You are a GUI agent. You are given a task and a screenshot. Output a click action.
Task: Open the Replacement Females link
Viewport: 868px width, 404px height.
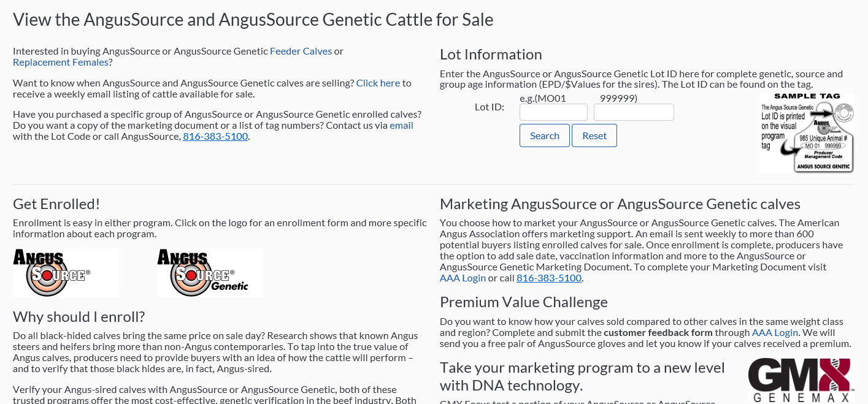[61, 63]
